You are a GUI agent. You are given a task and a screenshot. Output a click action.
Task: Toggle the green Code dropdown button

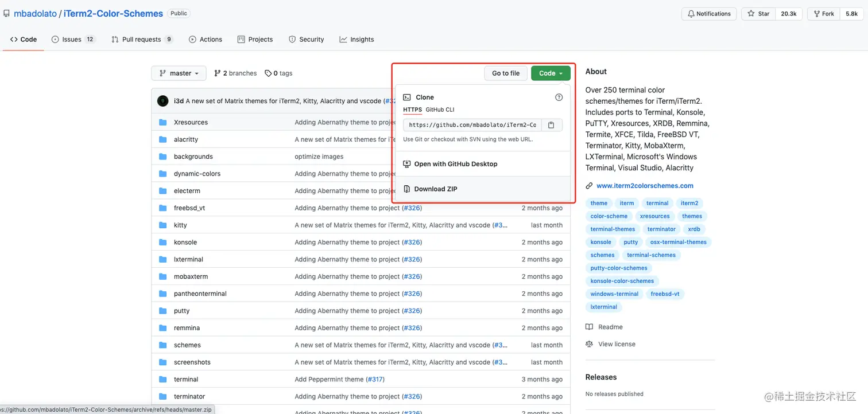point(551,73)
